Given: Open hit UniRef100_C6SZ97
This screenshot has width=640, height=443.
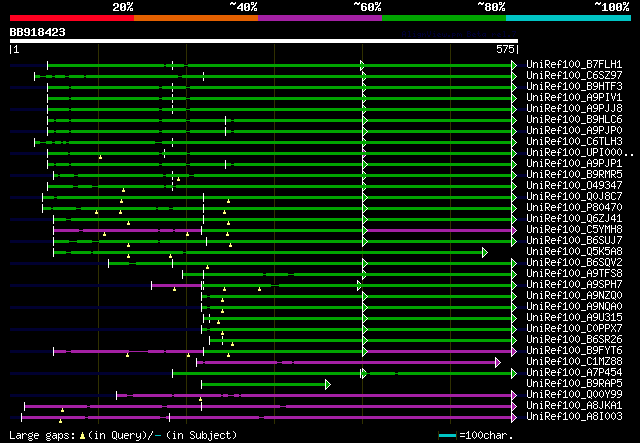Looking at the screenshot, I should click(x=574, y=76).
